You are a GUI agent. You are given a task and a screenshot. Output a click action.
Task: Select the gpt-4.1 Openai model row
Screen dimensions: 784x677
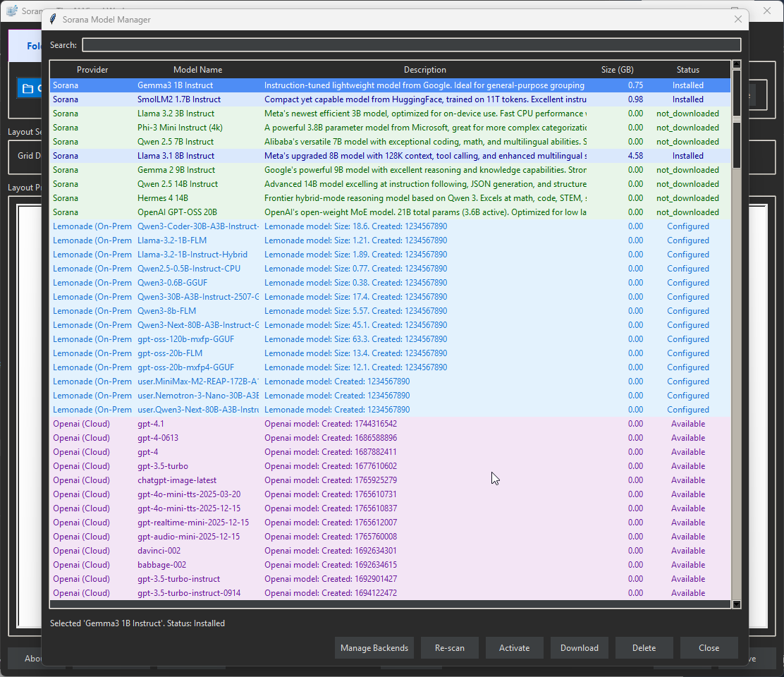(282, 423)
